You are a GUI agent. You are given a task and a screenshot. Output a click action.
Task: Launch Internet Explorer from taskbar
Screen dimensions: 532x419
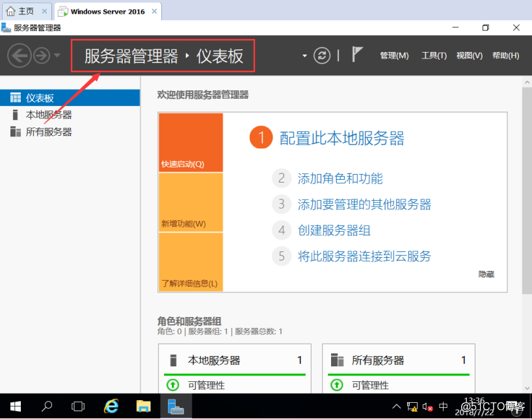[111, 406]
